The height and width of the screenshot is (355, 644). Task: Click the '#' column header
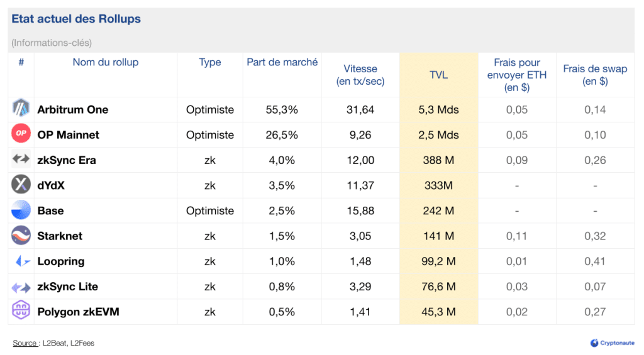pyautogui.click(x=21, y=62)
